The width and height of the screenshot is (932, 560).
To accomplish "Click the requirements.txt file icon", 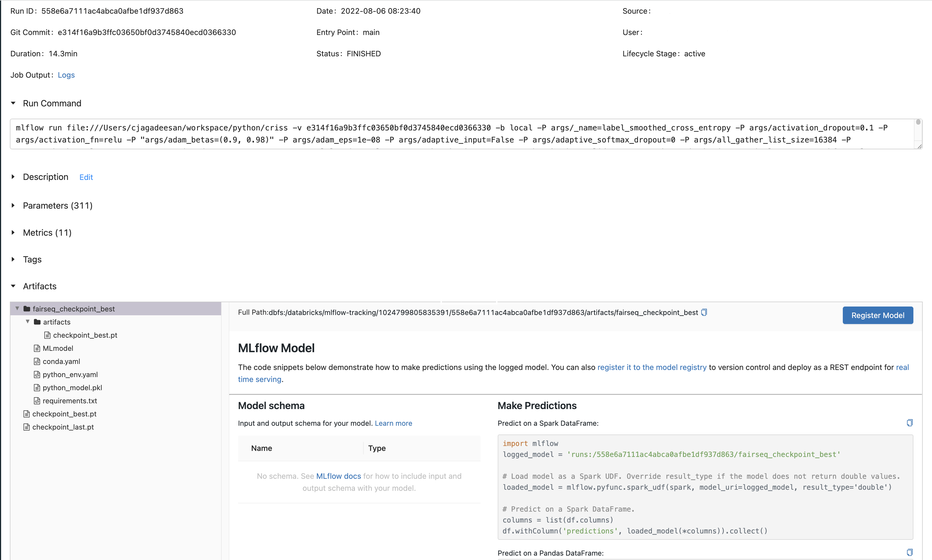I will tap(37, 401).
